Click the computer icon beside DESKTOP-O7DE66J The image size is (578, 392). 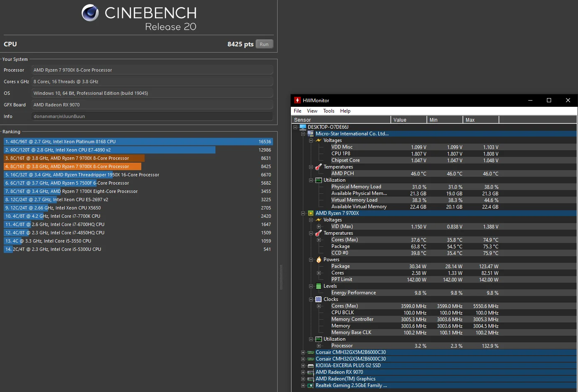303,127
